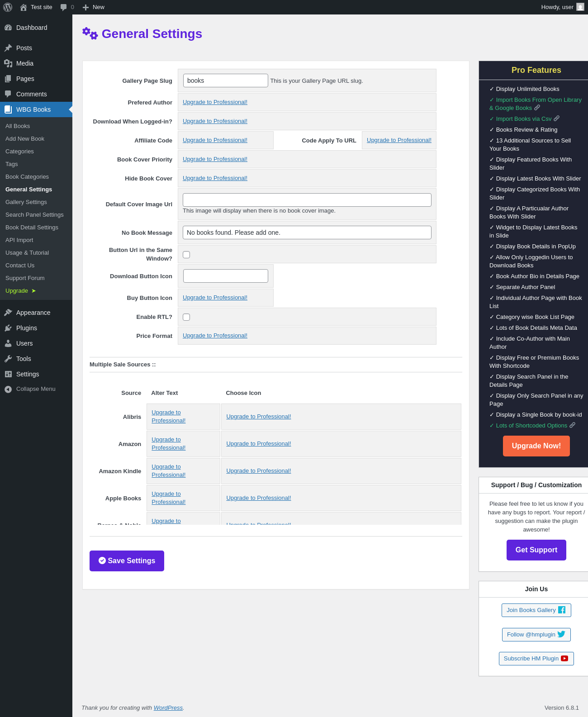Open Book Categories submenu item

pos(27,177)
